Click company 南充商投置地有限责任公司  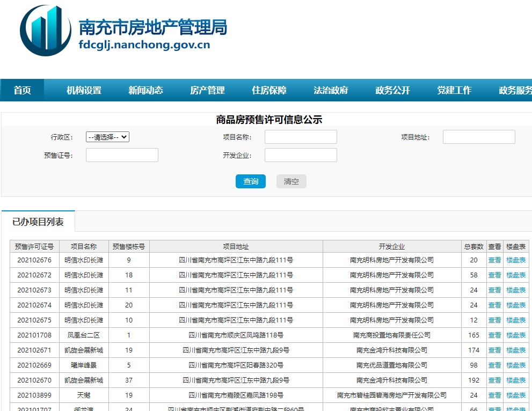392,335
